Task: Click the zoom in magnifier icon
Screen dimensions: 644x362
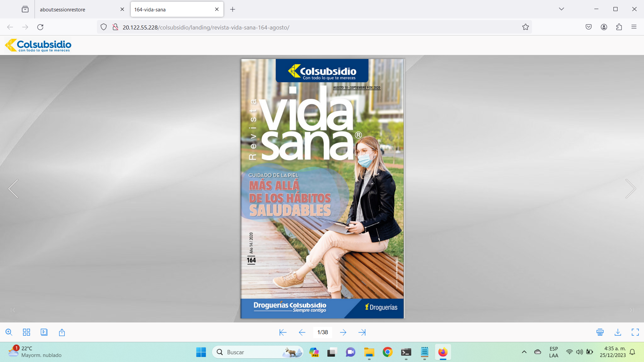Action: (9, 332)
